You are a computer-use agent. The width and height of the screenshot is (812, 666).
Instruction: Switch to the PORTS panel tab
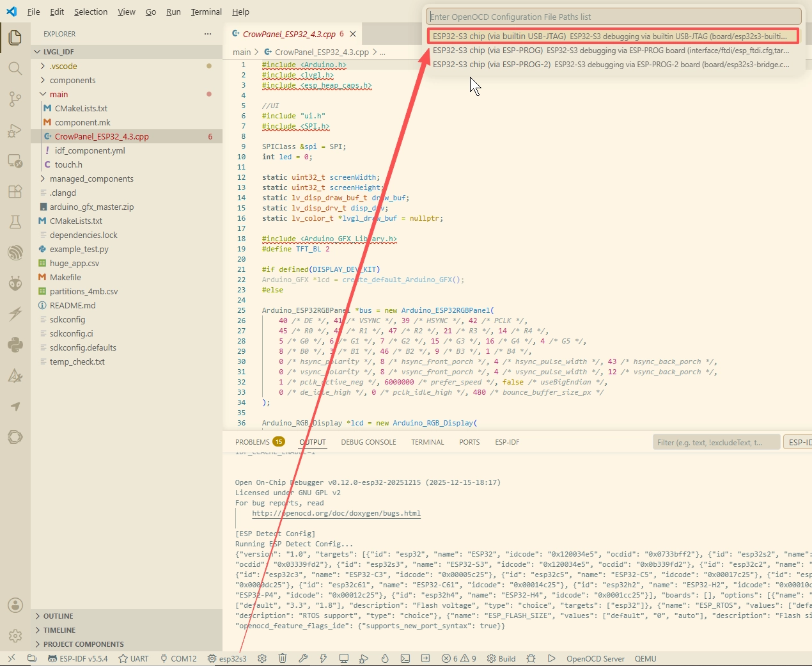click(x=469, y=442)
